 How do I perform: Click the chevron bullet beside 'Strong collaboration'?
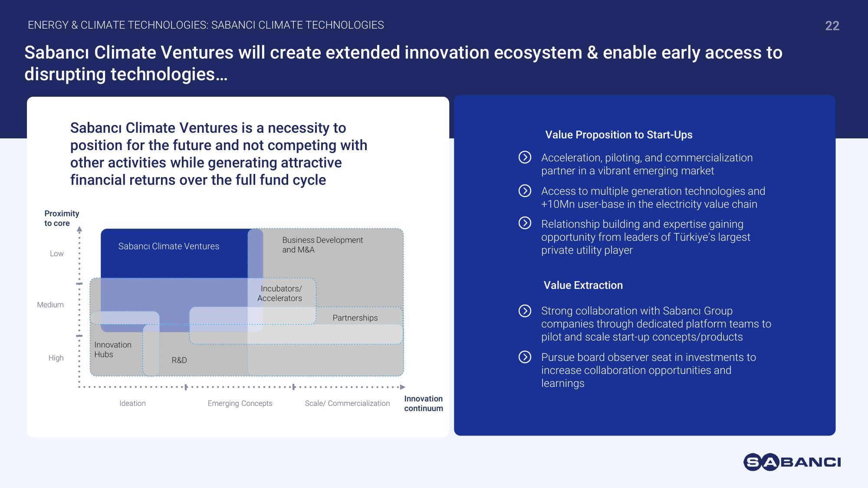pyautogui.click(x=525, y=311)
